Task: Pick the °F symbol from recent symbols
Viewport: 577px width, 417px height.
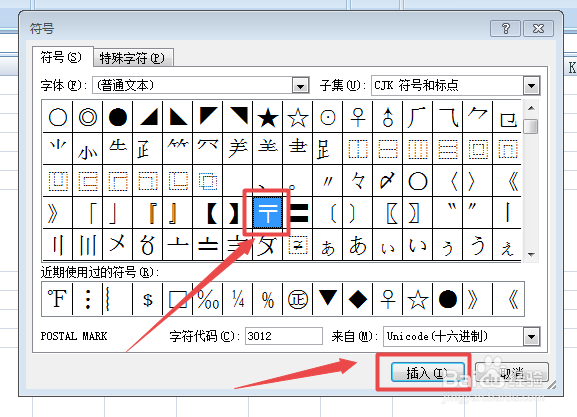Action: (x=57, y=299)
